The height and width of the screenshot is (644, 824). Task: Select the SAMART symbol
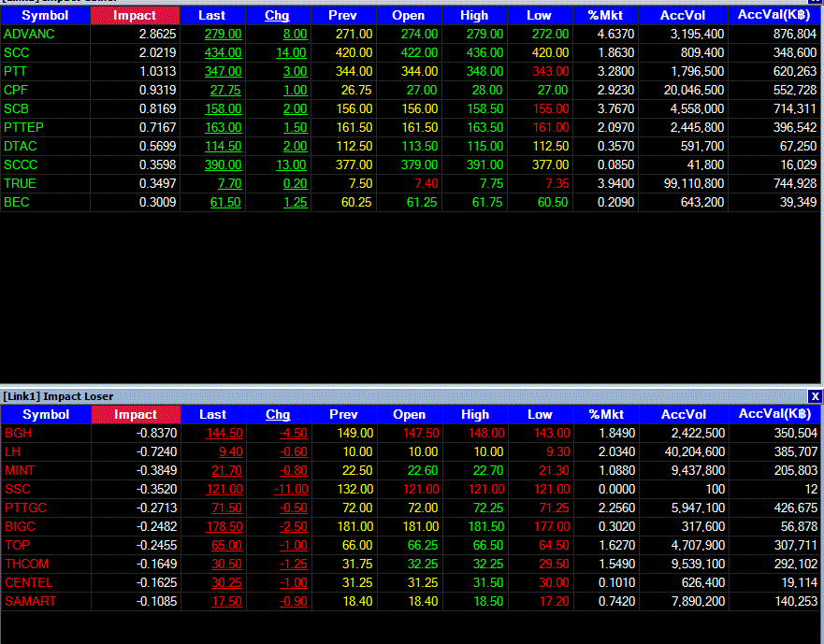click(x=30, y=601)
